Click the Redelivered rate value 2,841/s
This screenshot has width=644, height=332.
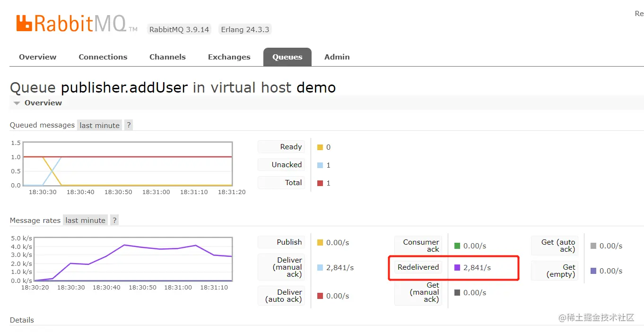(477, 268)
